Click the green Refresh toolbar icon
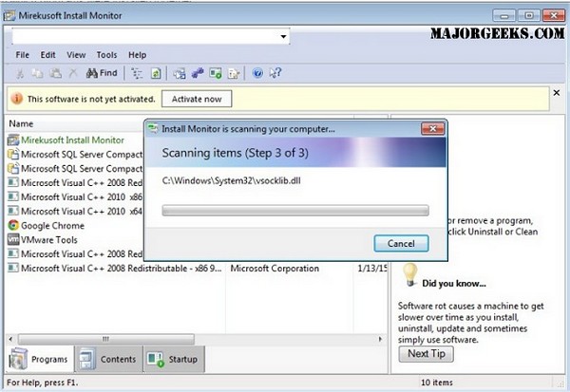570x392 pixels. tap(156, 73)
